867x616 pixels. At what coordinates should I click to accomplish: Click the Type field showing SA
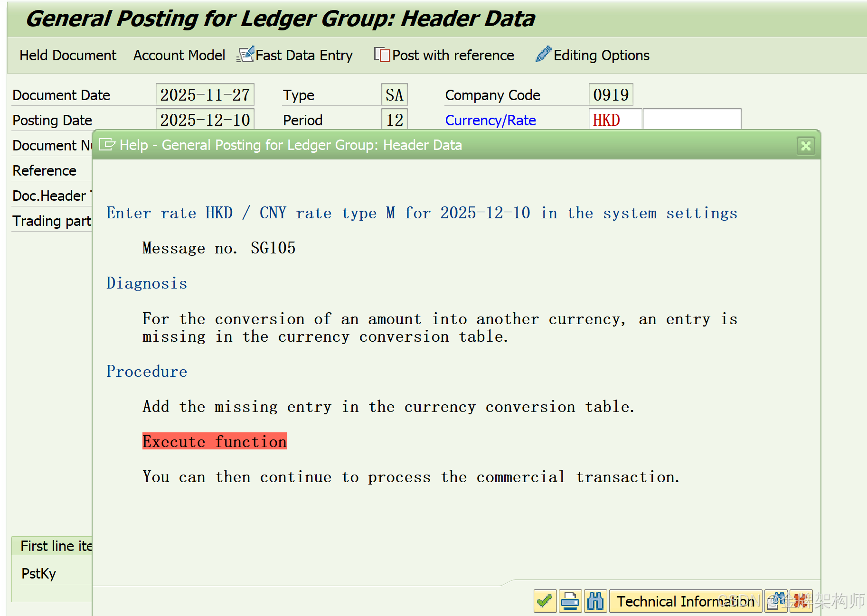tap(394, 94)
